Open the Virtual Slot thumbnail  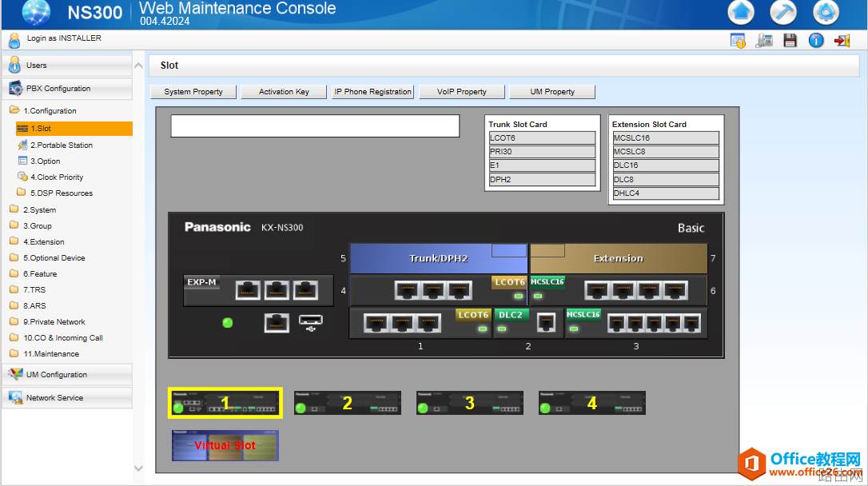coord(225,445)
